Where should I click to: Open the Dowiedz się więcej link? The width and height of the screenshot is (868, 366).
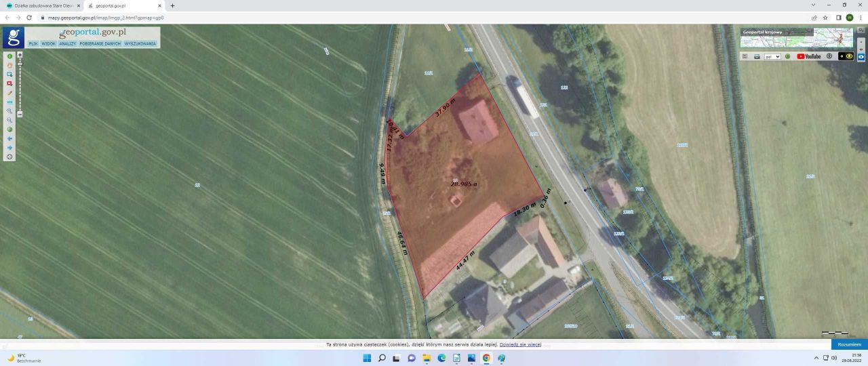[x=520, y=344]
